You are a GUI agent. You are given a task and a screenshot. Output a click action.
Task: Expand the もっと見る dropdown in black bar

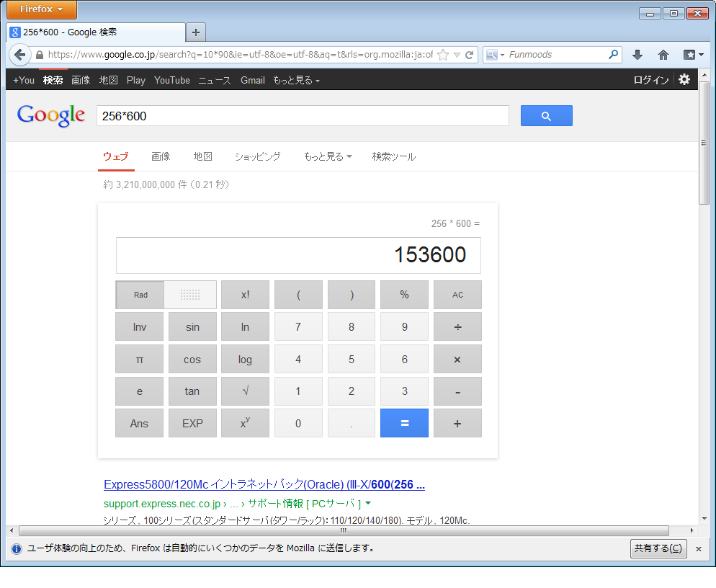(x=296, y=81)
